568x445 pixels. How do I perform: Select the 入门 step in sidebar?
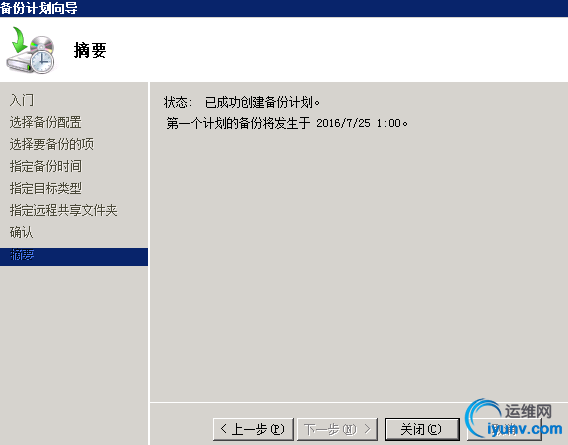22,100
